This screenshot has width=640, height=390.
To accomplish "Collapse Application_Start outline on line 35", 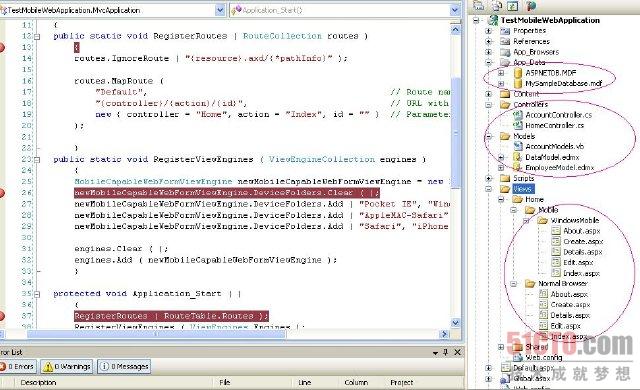I will tap(37, 294).
